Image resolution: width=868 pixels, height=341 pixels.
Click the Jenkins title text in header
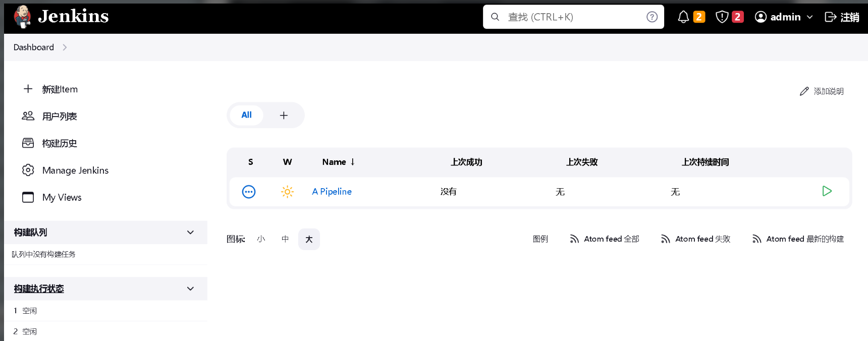(x=73, y=16)
